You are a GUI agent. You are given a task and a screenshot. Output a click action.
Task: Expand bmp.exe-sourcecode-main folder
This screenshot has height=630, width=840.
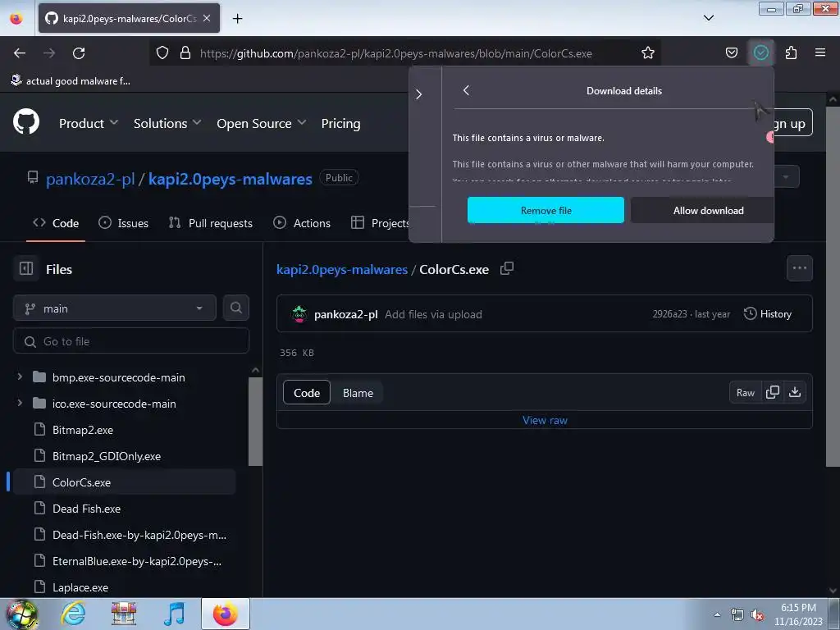tap(20, 377)
